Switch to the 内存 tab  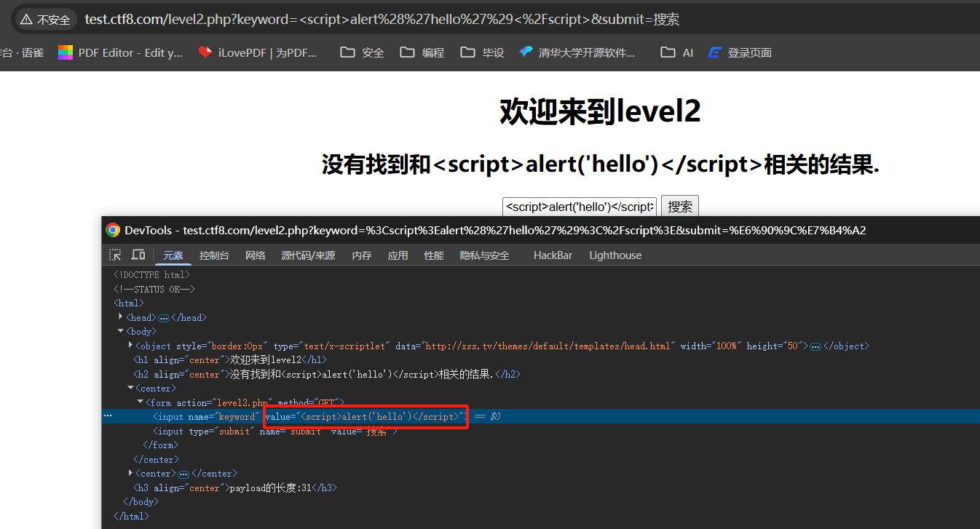(362, 255)
